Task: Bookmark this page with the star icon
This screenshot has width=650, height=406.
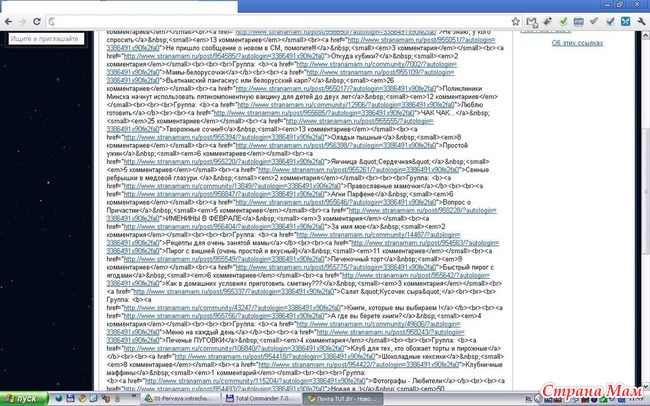Action: [513, 19]
